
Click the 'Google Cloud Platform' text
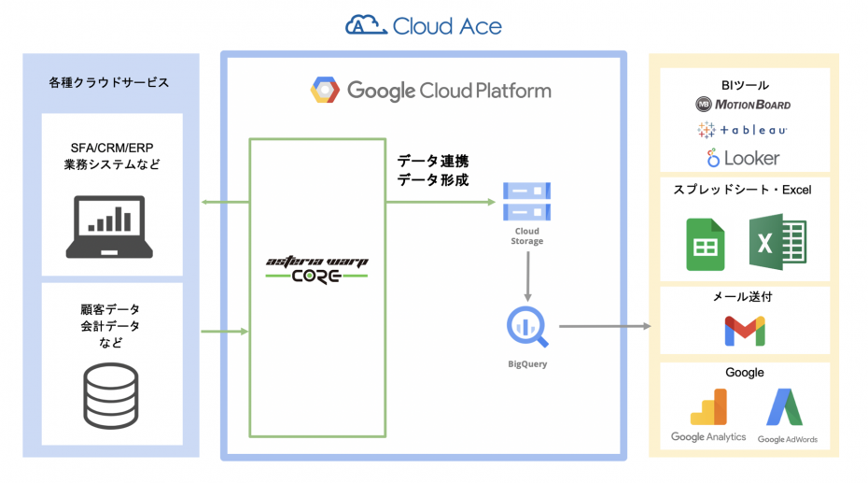tap(449, 91)
